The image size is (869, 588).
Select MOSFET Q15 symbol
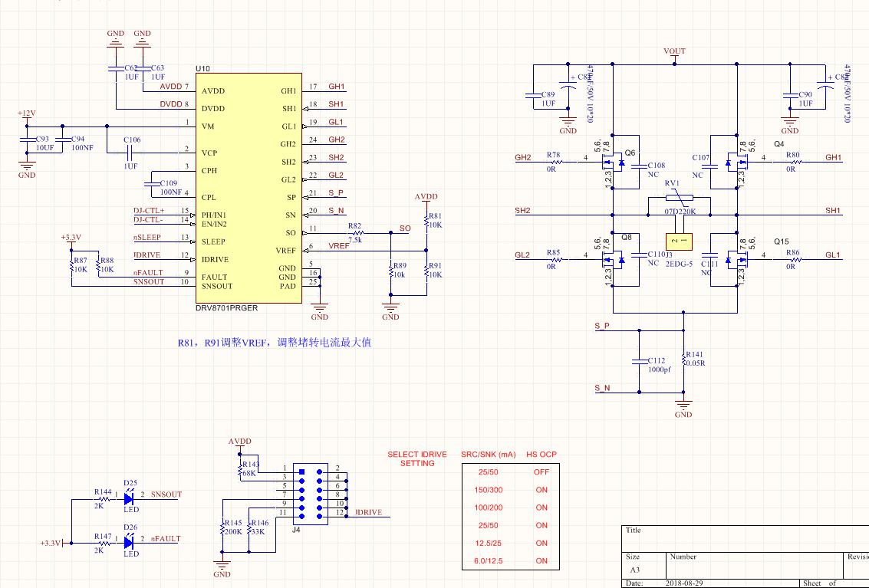click(x=738, y=259)
